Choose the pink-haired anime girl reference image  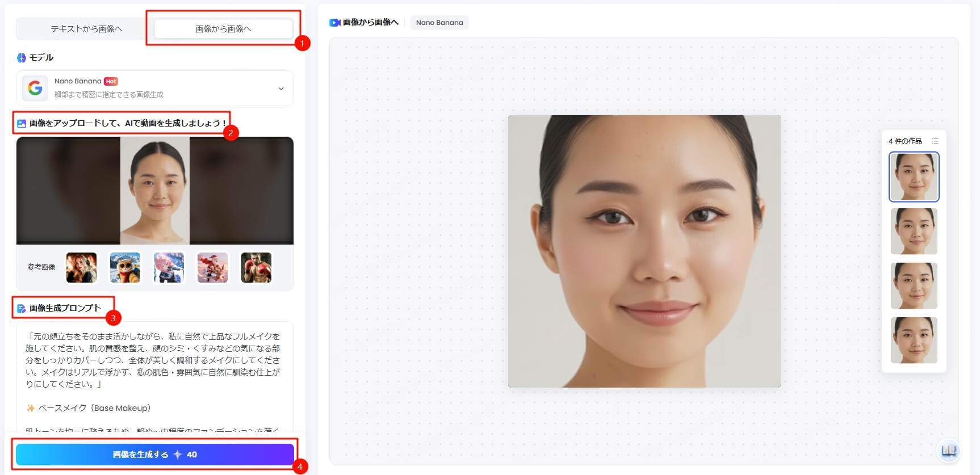(169, 267)
